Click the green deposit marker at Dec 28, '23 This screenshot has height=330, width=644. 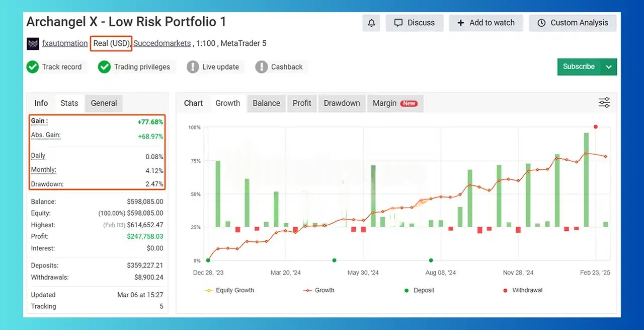click(x=208, y=260)
